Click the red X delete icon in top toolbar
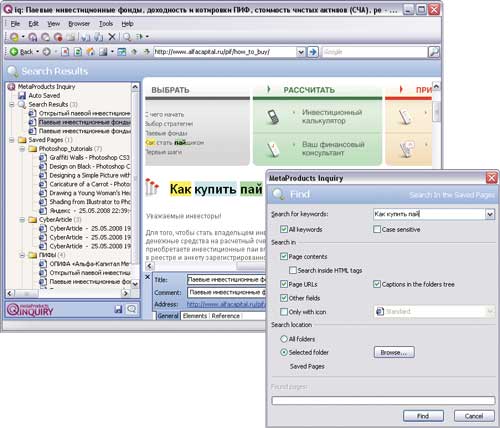The width and height of the screenshot is (500, 428). click(112, 37)
